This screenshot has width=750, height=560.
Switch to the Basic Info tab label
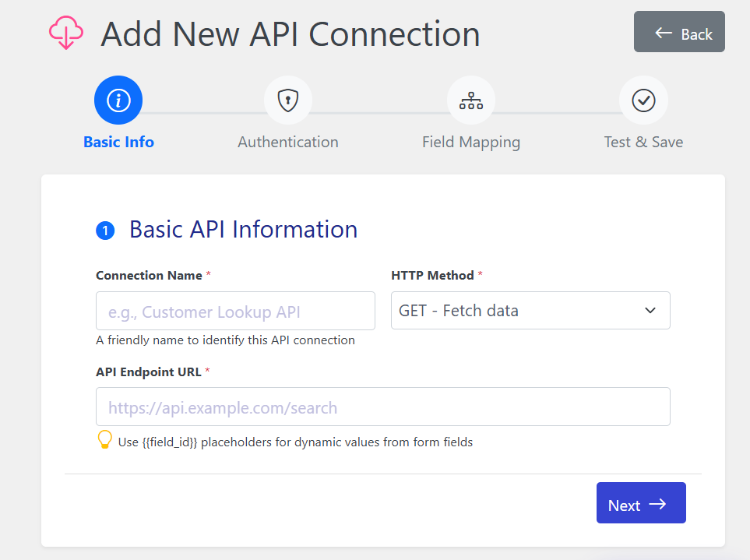(x=118, y=142)
